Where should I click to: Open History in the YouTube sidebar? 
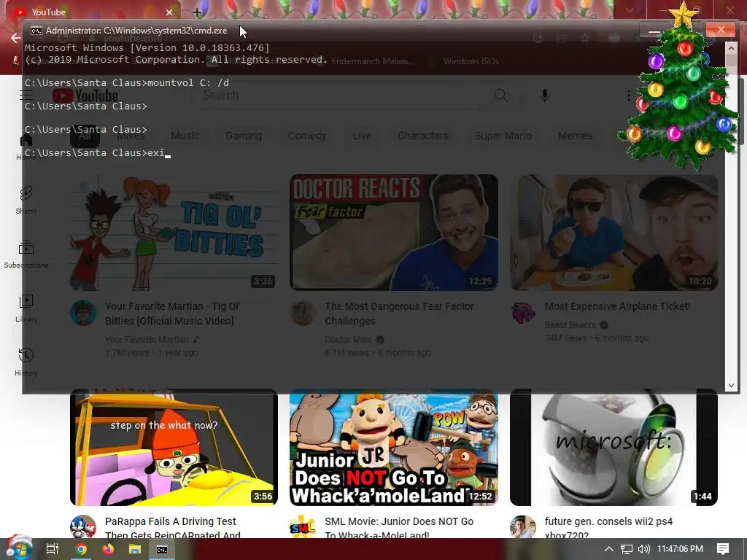(x=26, y=362)
